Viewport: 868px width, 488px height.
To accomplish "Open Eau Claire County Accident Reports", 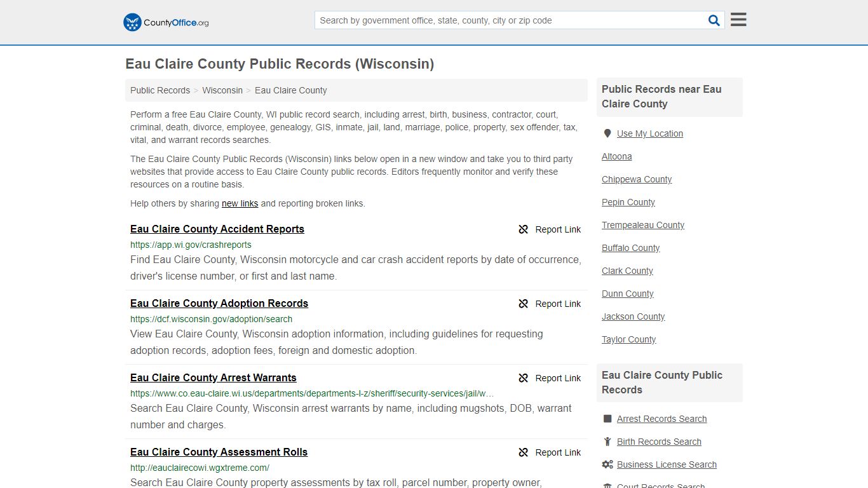I will click(217, 229).
